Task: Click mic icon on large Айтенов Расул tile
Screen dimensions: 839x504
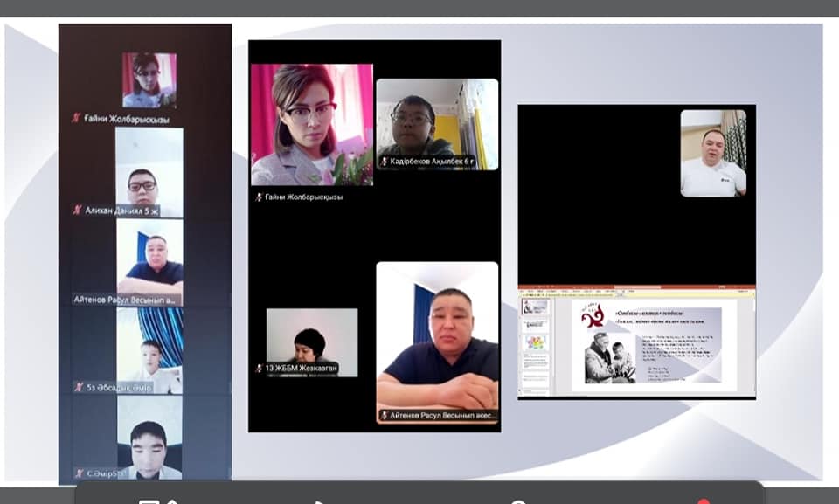Action: pyautogui.click(x=384, y=416)
